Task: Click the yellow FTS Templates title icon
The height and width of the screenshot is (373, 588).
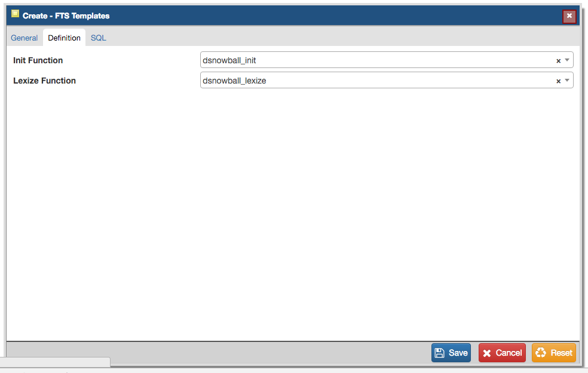Action: click(15, 14)
